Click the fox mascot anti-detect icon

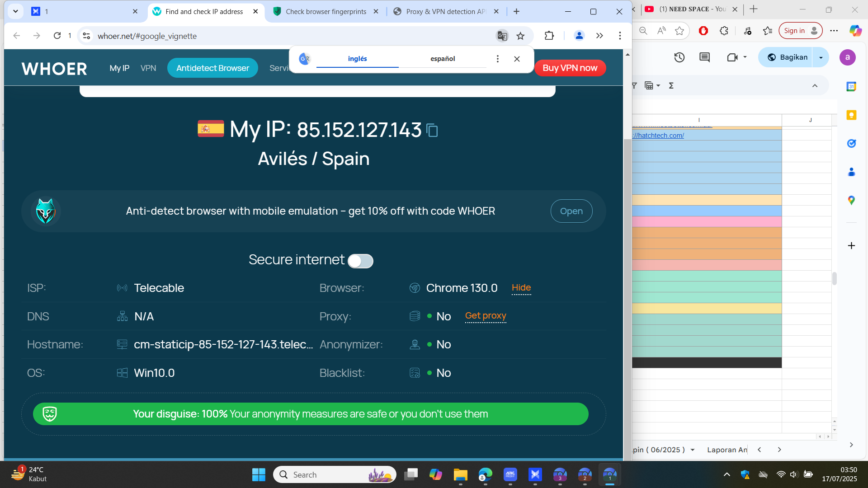(x=46, y=211)
